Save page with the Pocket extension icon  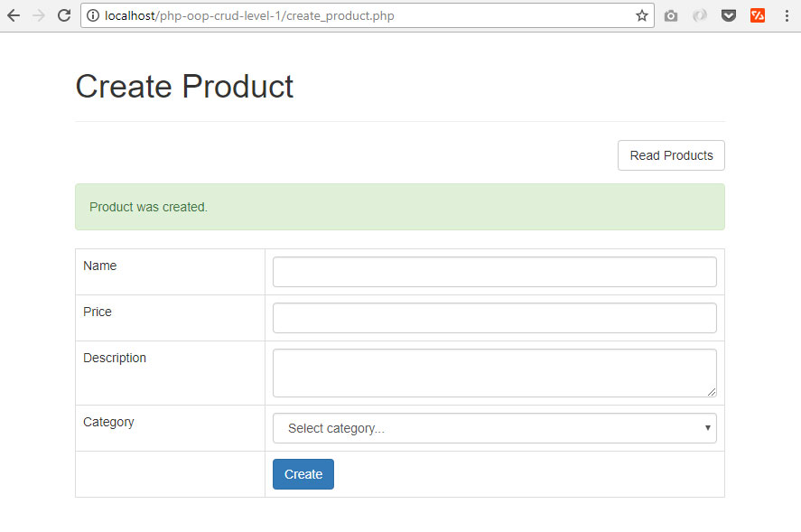[x=728, y=15]
